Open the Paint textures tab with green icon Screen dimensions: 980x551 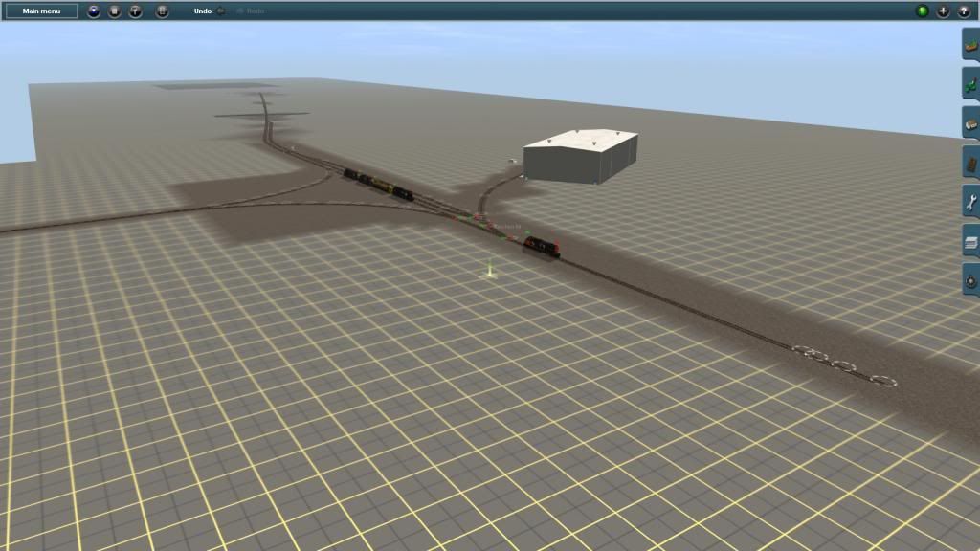click(970, 85)
